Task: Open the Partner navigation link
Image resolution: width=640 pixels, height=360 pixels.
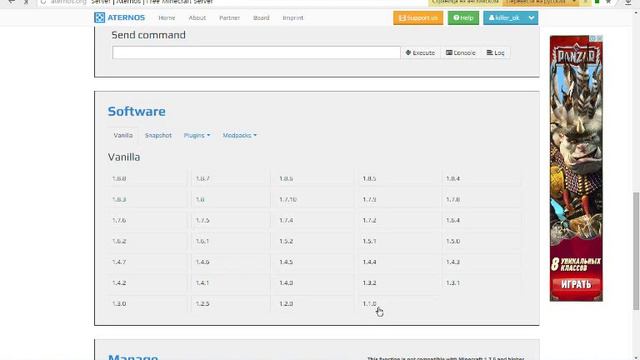Action: pyautogui.click(x=229, y=18)
